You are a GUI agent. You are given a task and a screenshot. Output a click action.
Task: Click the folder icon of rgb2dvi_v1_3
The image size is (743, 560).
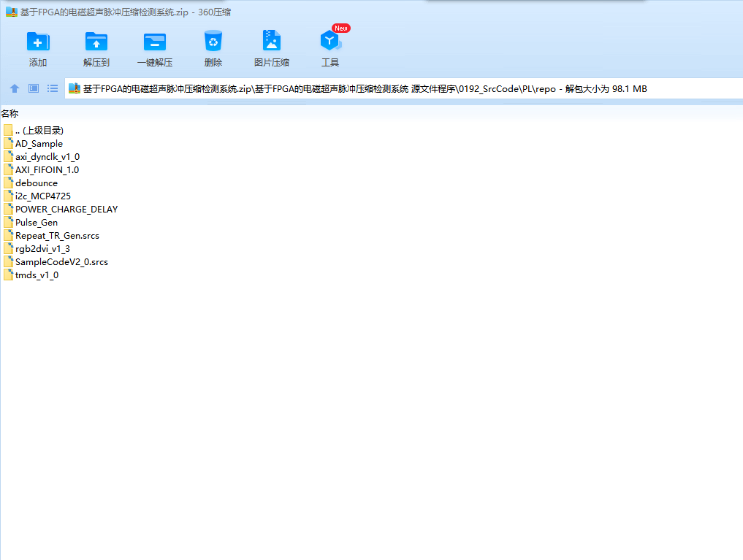point(8,248)
